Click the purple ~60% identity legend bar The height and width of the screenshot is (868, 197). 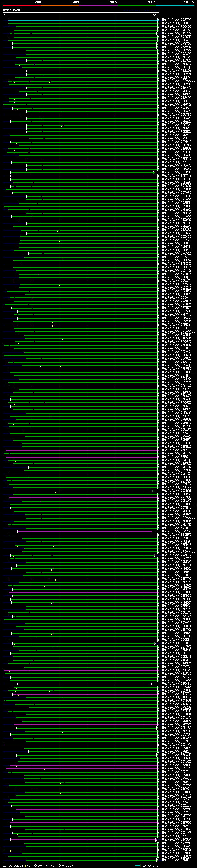pos(99,6)
